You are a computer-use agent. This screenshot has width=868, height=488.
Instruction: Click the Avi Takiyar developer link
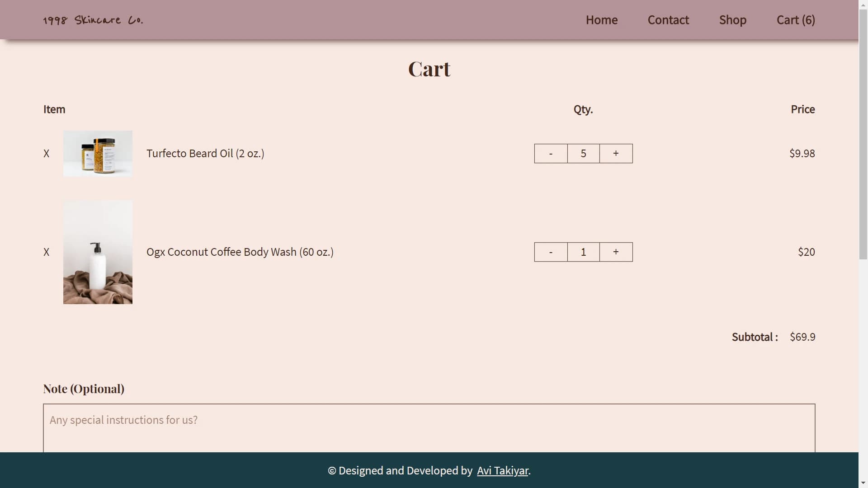tap(502, 470)
